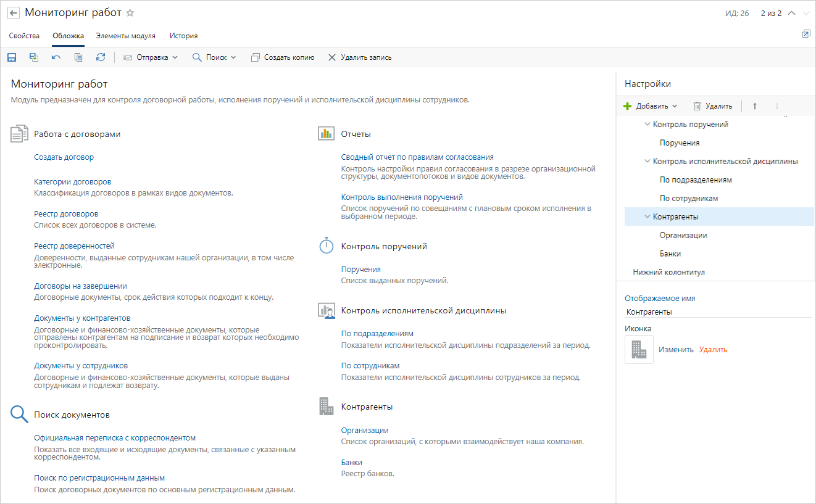Expand the Добавить dropdown in Настройки
This screenshot has height=504, width=816.
pyautogui.click(x=651, y=106)
